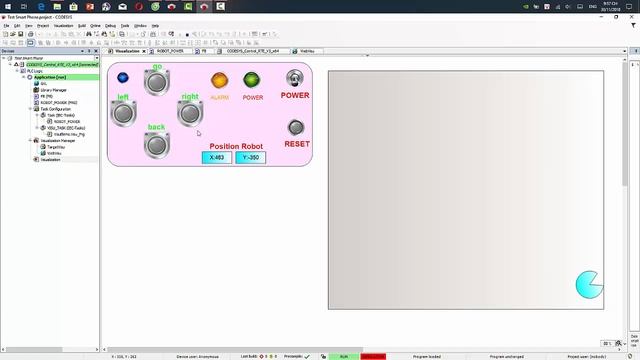Open the File menu
The image size is (640, 360).
tap(6, 26)
